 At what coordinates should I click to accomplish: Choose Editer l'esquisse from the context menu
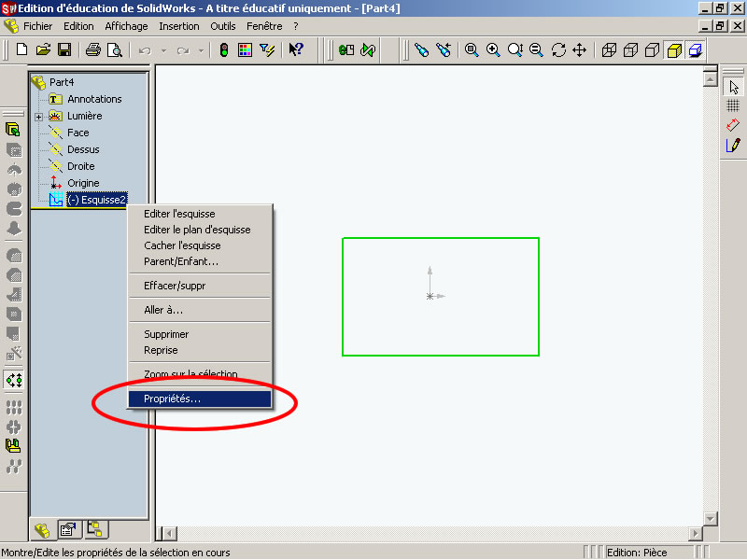200,214
